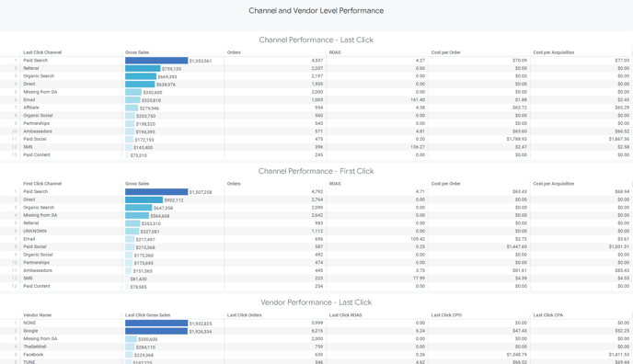Viewport: 633px width, 364px height.
Task: Sort by the Last Click Channel column header
Action: (42, 52)
